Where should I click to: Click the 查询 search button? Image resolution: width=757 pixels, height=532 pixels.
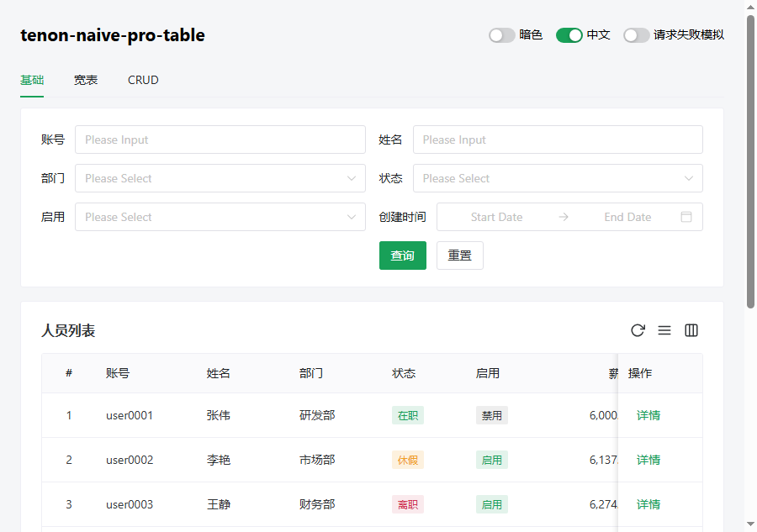pyautogui.click(x=403, y=255)
